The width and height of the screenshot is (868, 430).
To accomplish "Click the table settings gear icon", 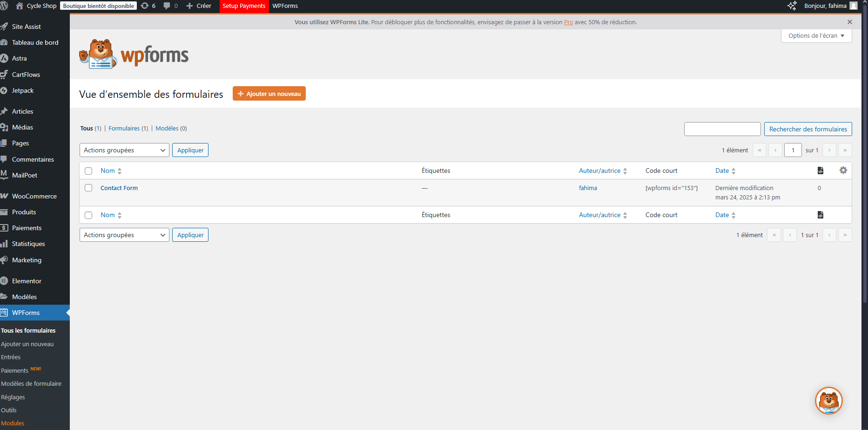I will 843,171.
